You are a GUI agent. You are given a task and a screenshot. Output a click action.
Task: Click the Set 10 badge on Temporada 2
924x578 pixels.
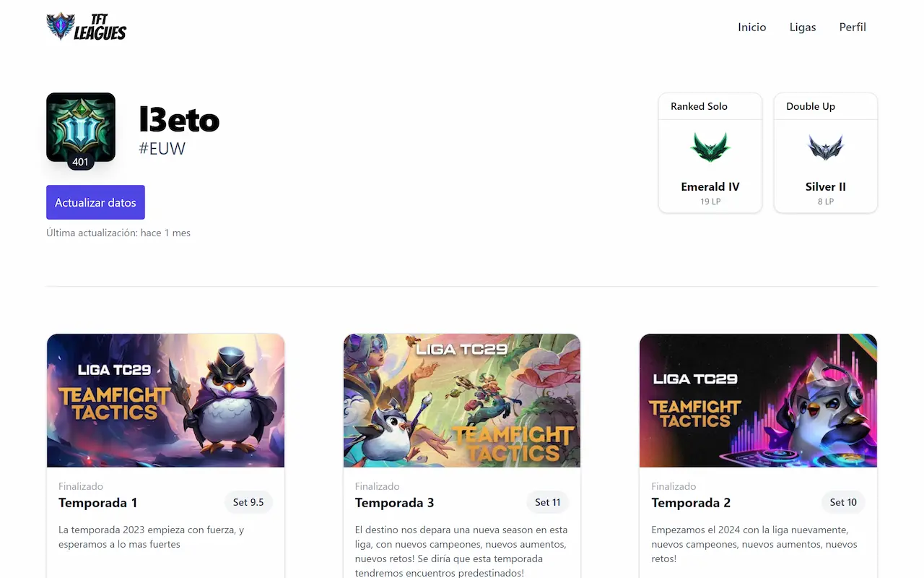click(x=842, y=502)
